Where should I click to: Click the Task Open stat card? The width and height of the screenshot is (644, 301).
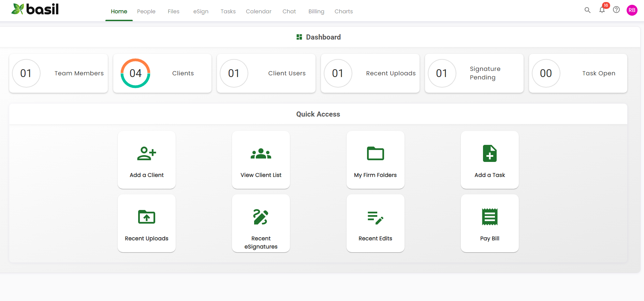pyautogui.click(x=578, y=73)
